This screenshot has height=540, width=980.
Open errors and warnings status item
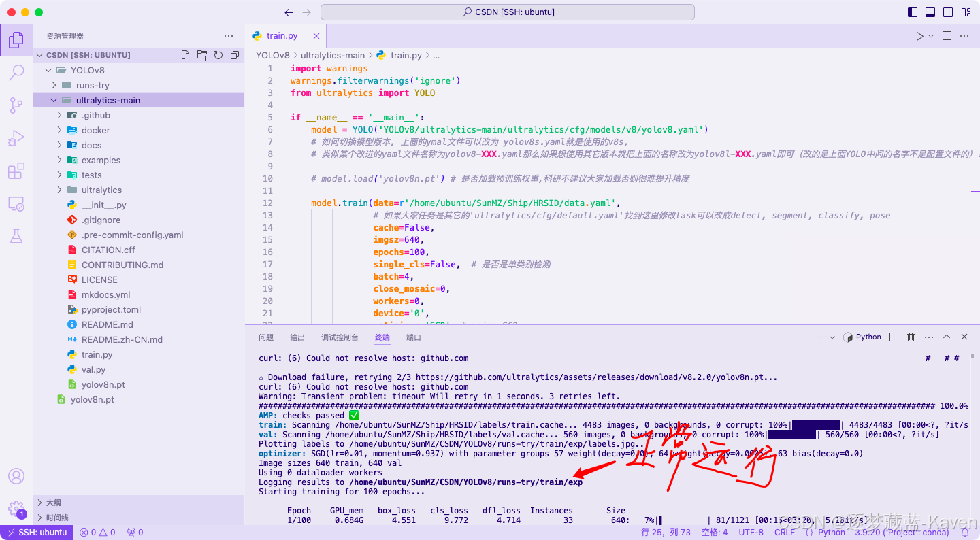[97, 533]
